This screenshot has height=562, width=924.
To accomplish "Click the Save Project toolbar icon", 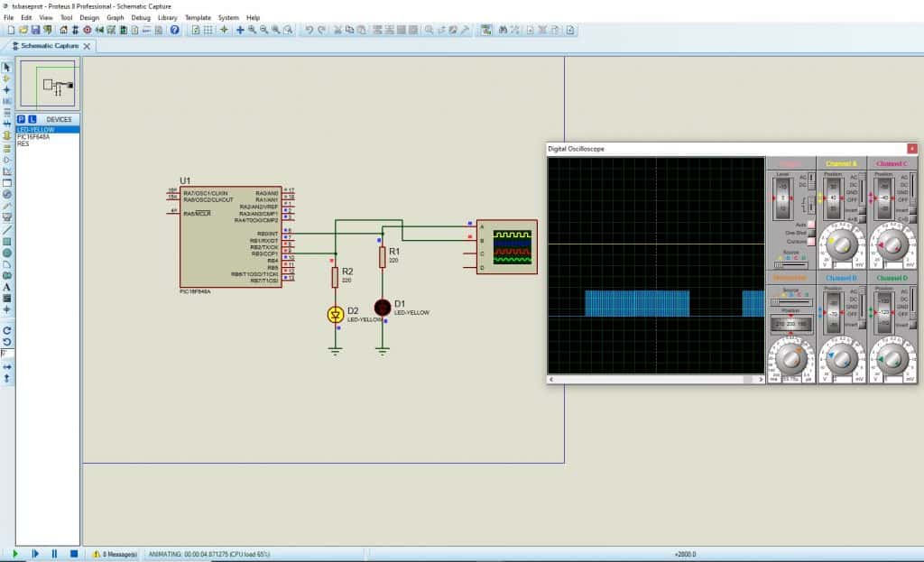I will (36, 30).
